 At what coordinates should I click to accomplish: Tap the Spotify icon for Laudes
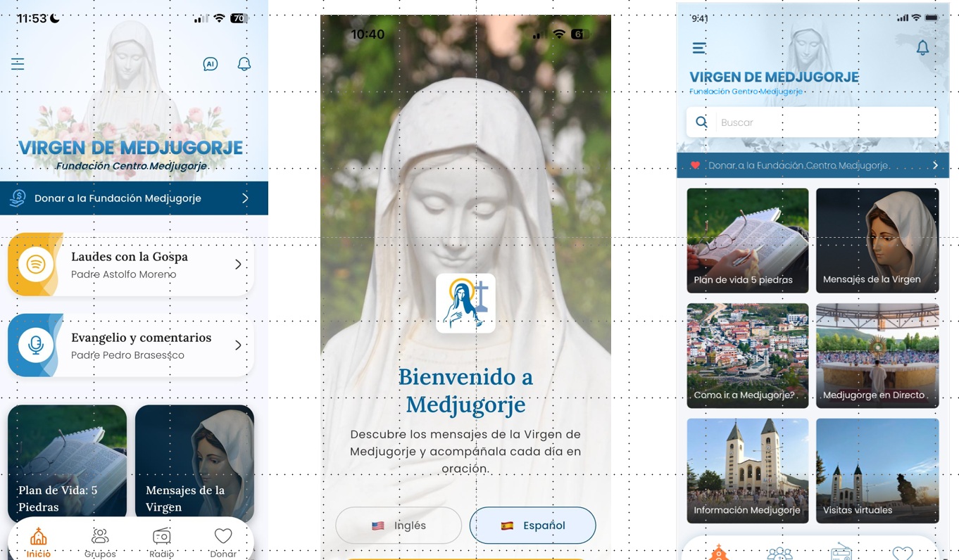[36, 265]
